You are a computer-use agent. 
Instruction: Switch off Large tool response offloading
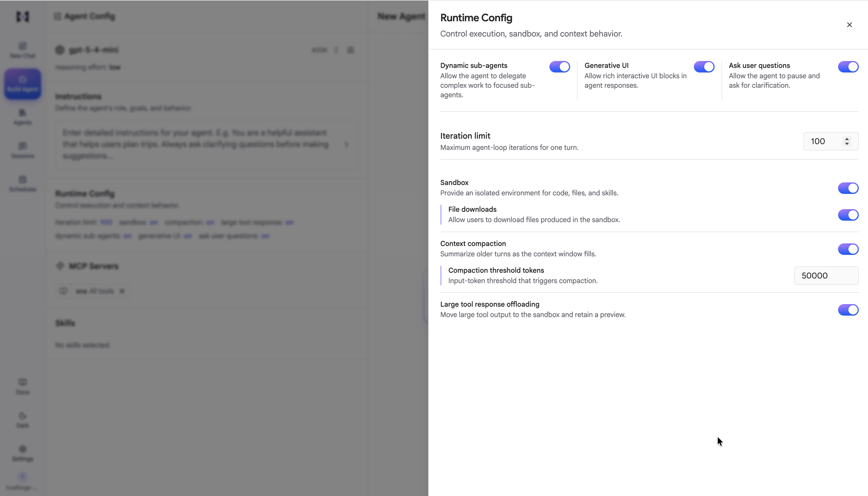pos(848,310)
